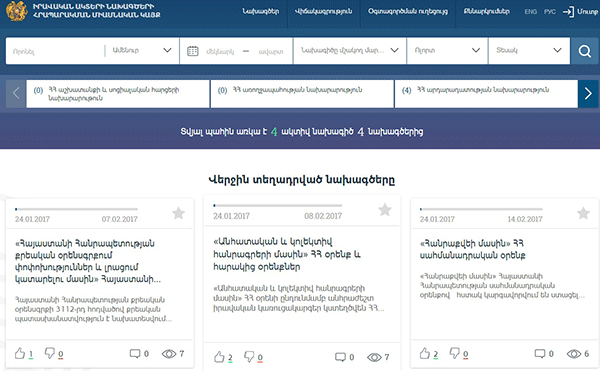Screen dimensions: 600x371
Task: Like the draft ending 14.02.2017
Action: pos(425,353)
